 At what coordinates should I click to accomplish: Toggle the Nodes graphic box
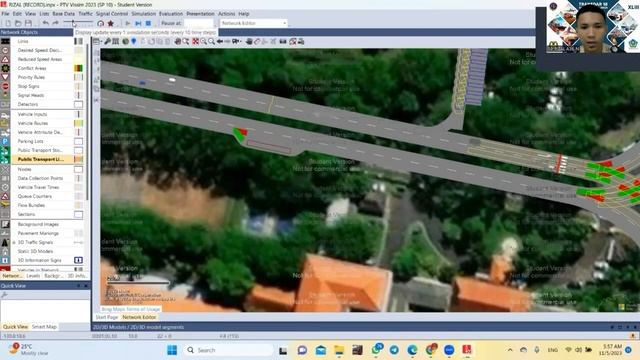point(78,169)
